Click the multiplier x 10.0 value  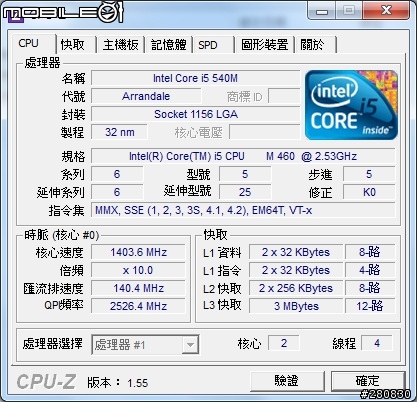pos(138,270)
